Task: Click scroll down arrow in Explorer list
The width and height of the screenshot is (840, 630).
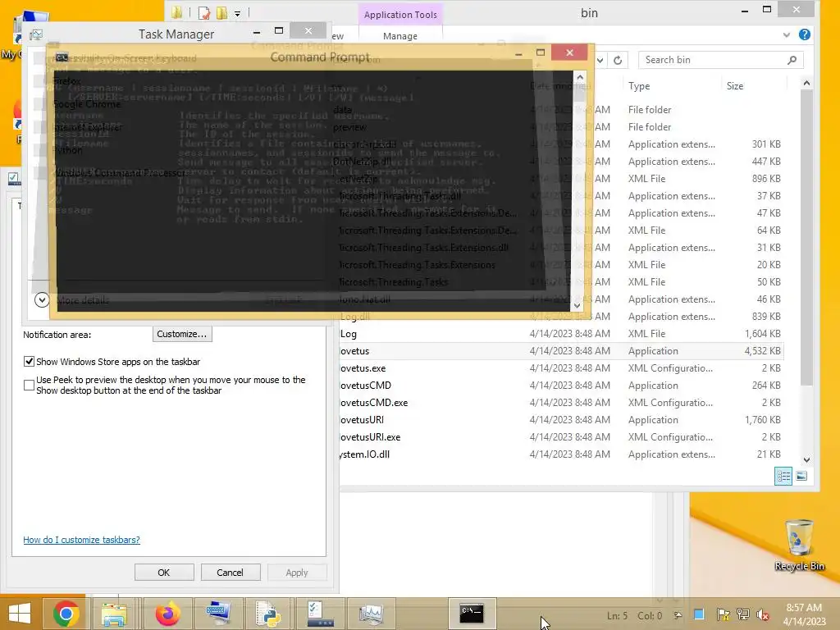Action: pos(806,460)
